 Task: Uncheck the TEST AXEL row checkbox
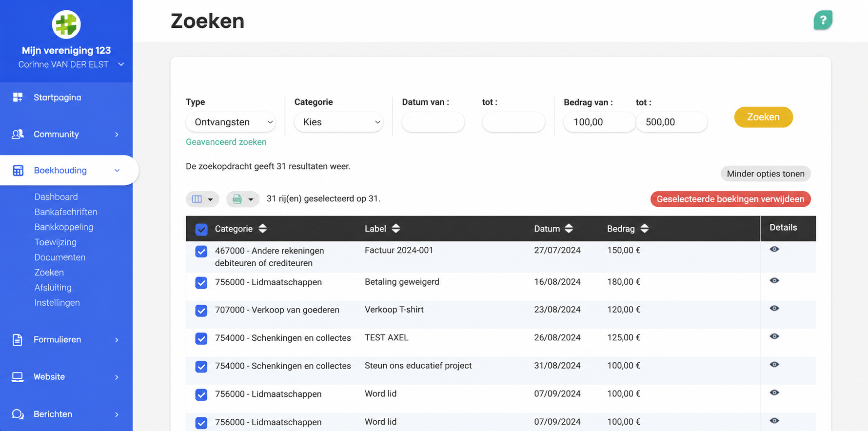(201, 338)
